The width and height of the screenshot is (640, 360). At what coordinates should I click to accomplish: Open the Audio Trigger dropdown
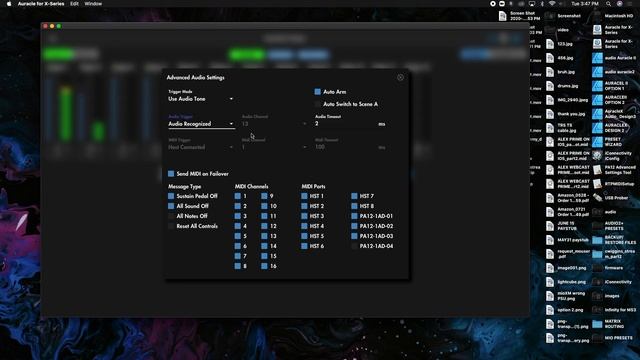[201, 124]
